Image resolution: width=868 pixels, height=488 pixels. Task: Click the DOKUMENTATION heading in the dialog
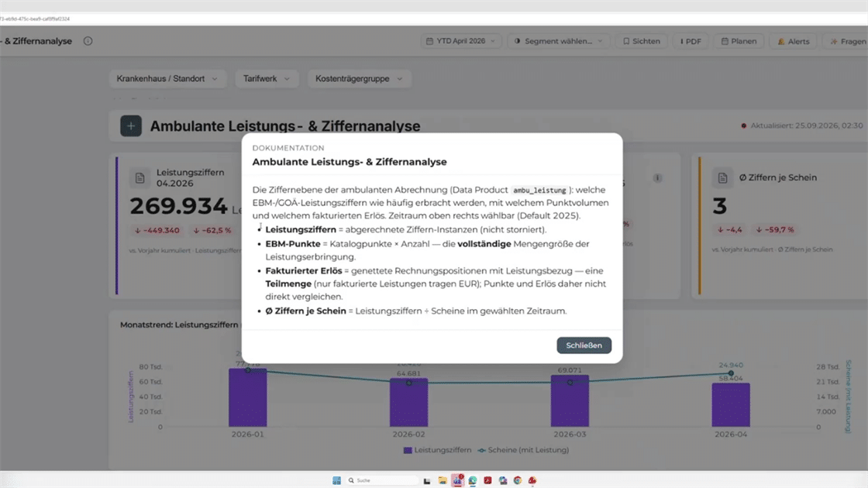point(288,148)
